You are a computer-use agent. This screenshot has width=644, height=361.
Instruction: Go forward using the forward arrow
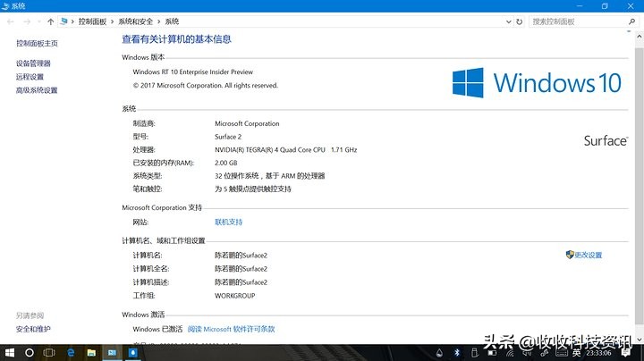coord(27,21)
